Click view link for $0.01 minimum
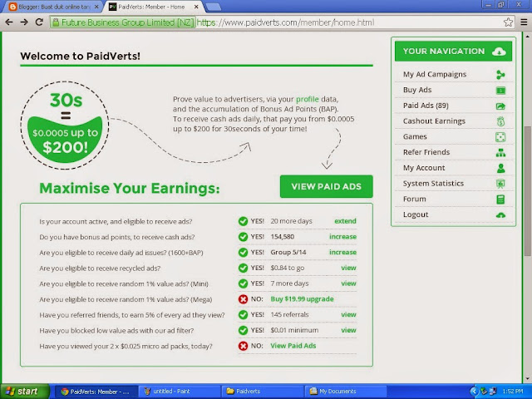This screenshot has height=399, width=532. click(348, 331)
